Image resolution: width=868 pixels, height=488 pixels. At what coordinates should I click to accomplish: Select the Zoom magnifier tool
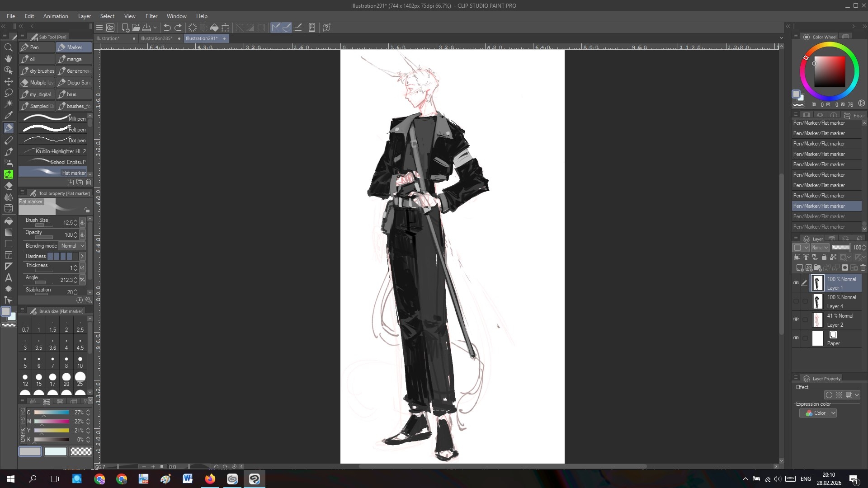[8, 47]
